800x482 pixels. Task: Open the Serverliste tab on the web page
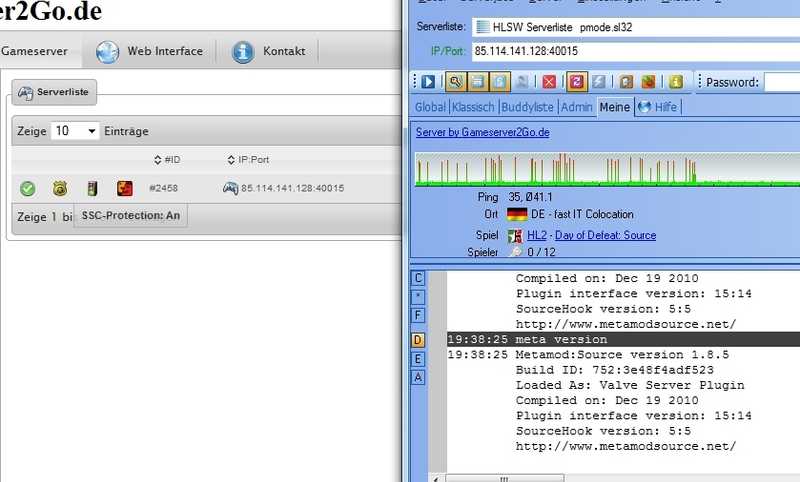tap(54, 92)
